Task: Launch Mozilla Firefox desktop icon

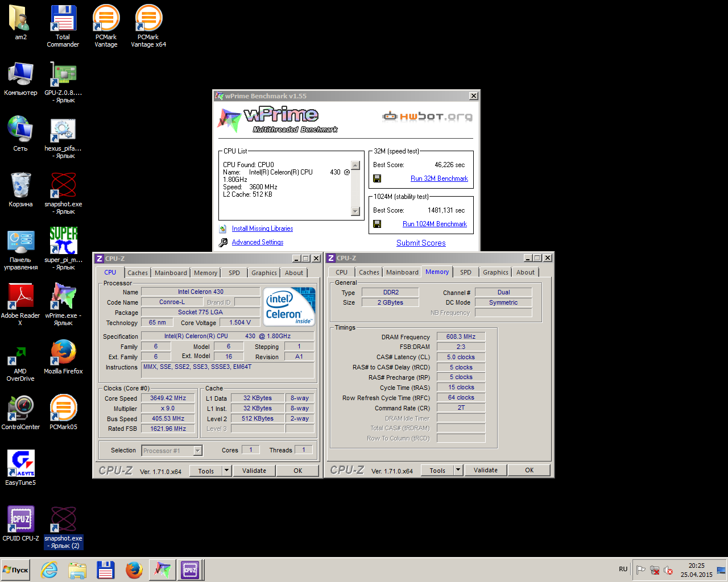Action: (63, 356)
